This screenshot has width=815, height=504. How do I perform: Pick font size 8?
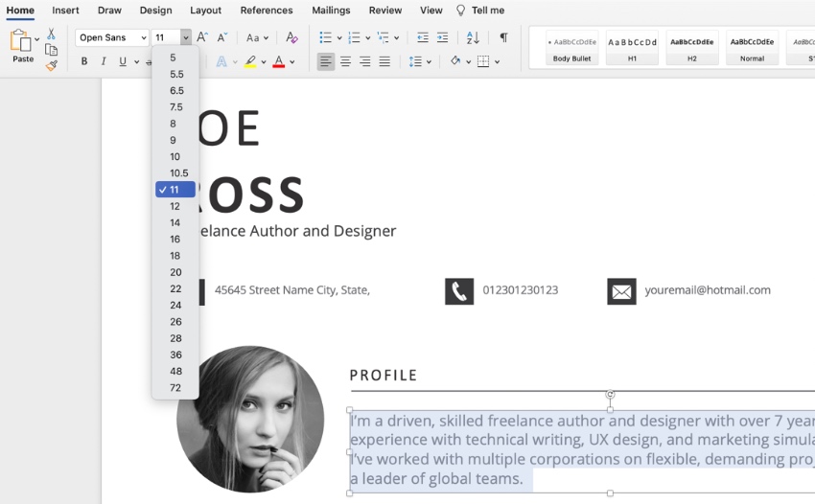175,124
